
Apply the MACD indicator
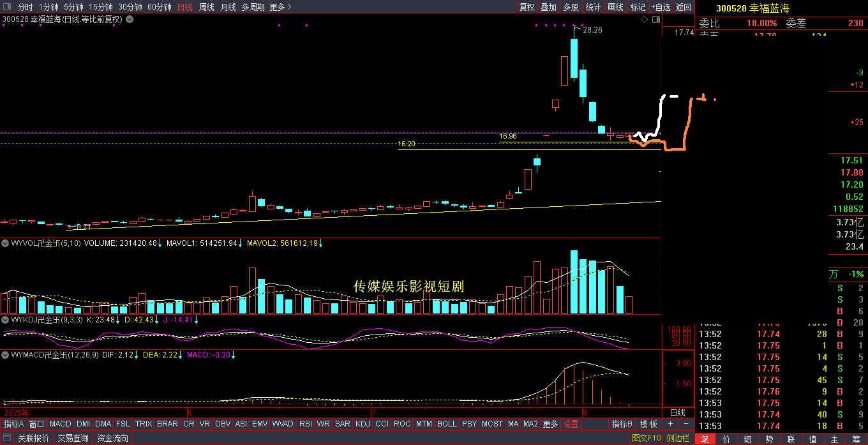click(61, 424)
